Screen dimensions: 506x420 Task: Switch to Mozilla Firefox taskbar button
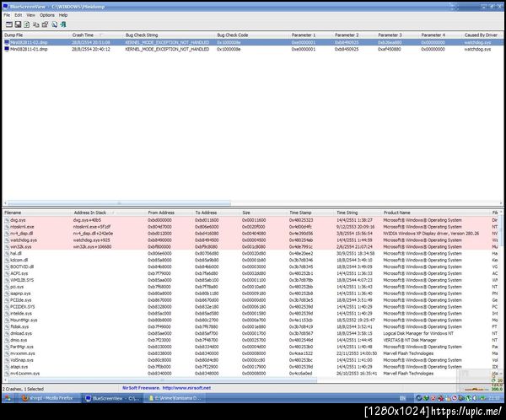47,398
